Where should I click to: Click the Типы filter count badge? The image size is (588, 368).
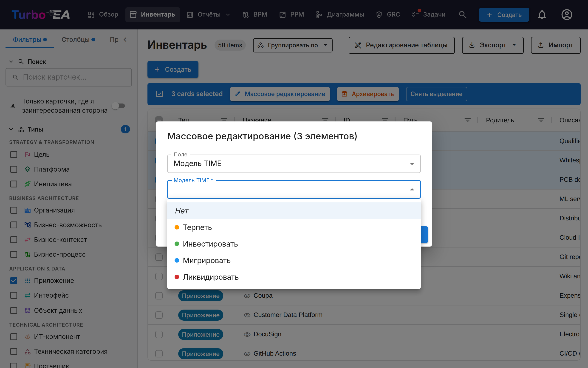tap(125, 129)
